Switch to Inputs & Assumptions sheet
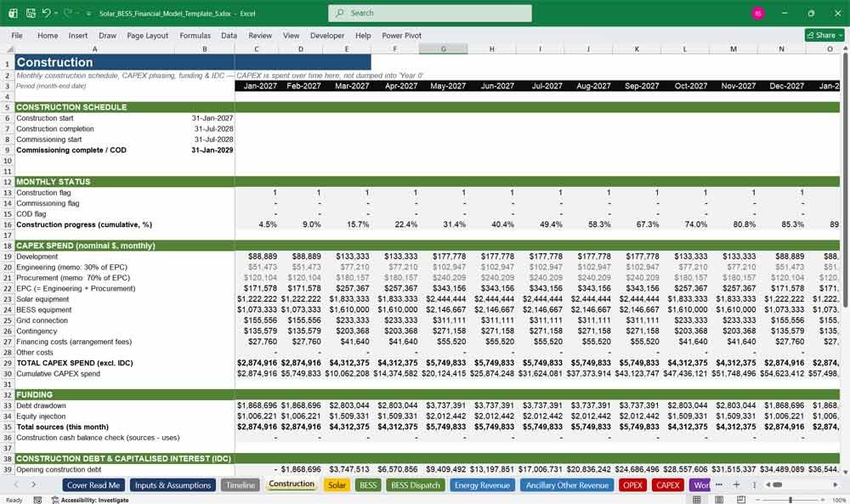The width and height of the screenshot is (850, 504). click(173, 485)
